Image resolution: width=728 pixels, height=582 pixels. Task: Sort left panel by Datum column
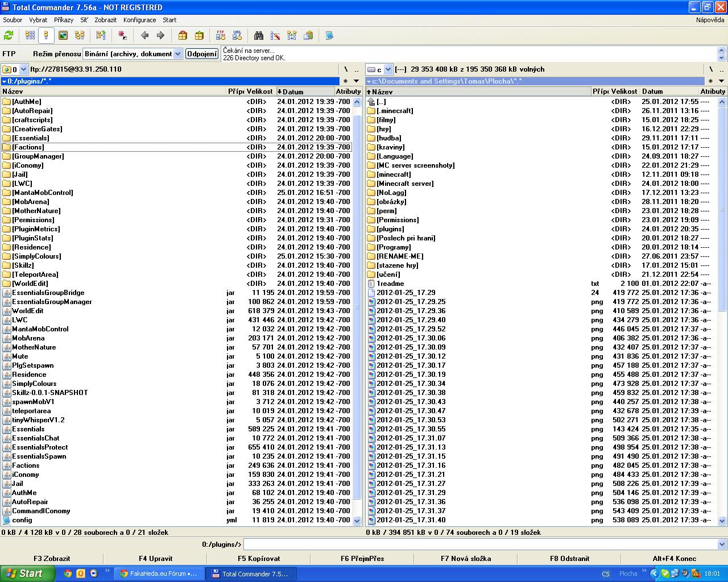point(305,92)
